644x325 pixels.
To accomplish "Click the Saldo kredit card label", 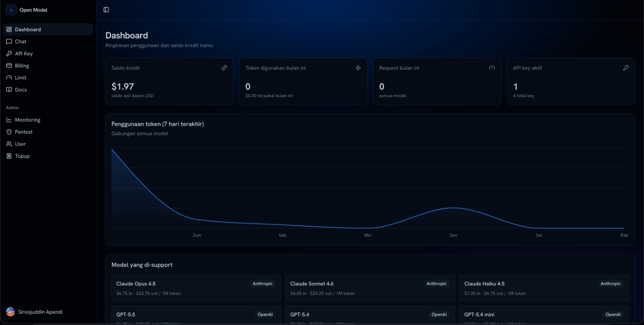I will point(126,68).
